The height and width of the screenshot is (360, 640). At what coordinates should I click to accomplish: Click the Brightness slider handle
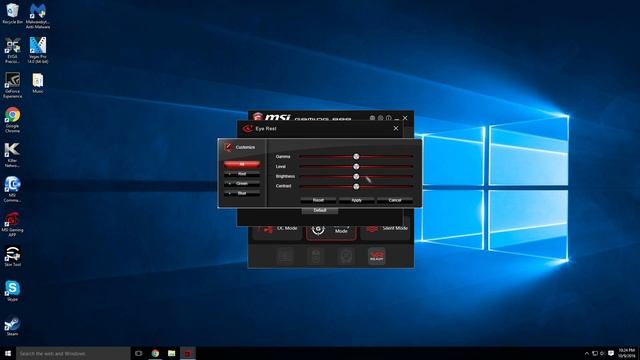356,176
